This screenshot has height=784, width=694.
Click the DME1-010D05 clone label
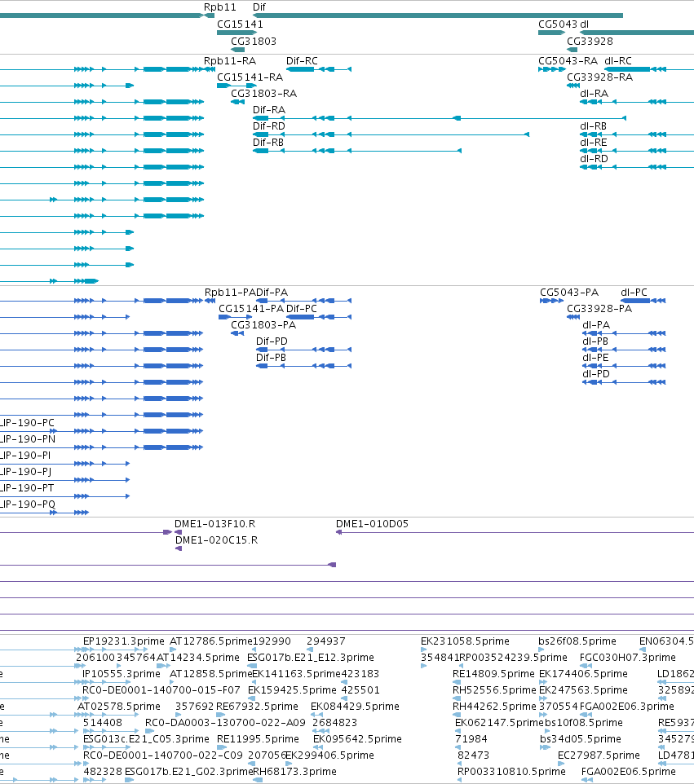pyautogui.click(x=372, y=524)
